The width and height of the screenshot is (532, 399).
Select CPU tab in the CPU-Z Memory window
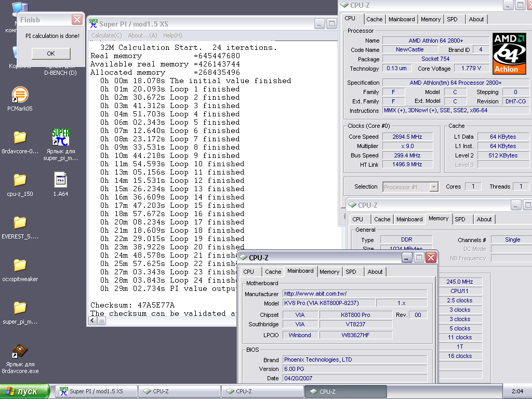point(357,219)
